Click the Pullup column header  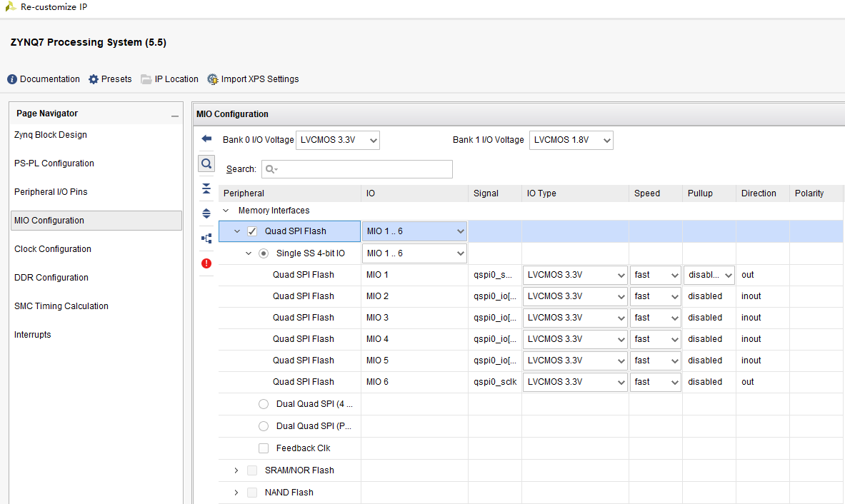coord(709,193)
